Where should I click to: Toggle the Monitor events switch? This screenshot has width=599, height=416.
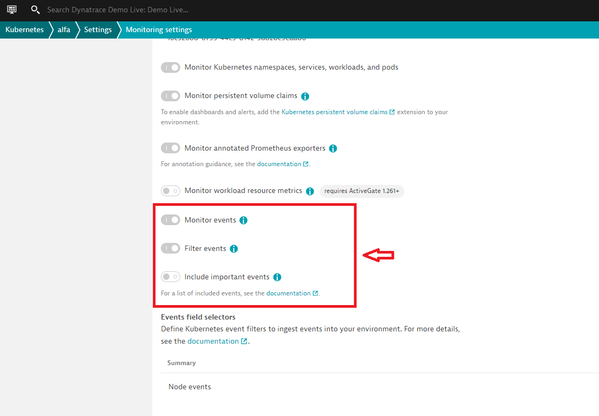coord(170,220)
